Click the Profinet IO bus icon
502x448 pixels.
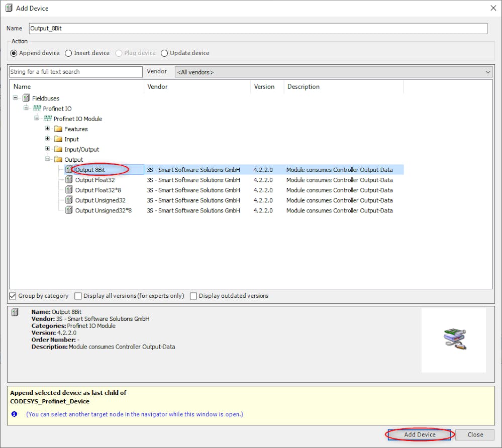click(37, 108)
